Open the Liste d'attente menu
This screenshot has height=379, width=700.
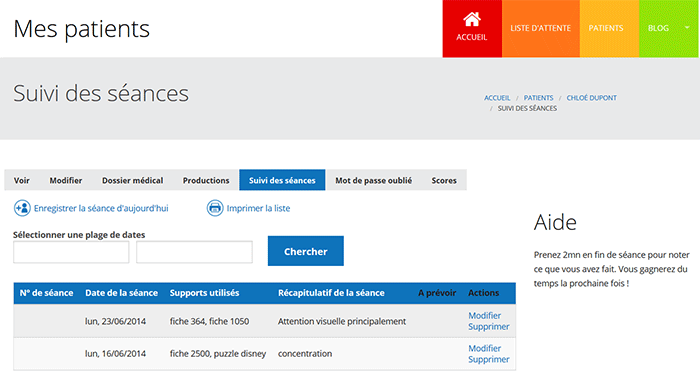click(x=541, y=29)
